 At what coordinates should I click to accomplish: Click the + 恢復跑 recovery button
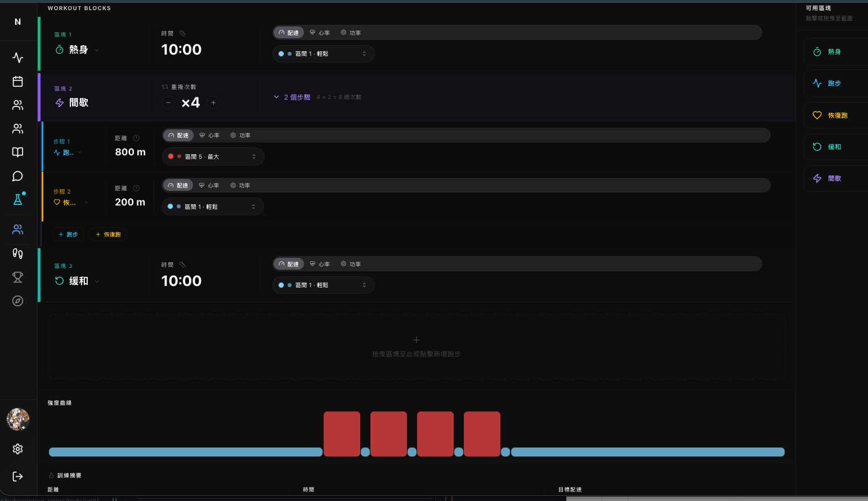(x=108, y=234)
